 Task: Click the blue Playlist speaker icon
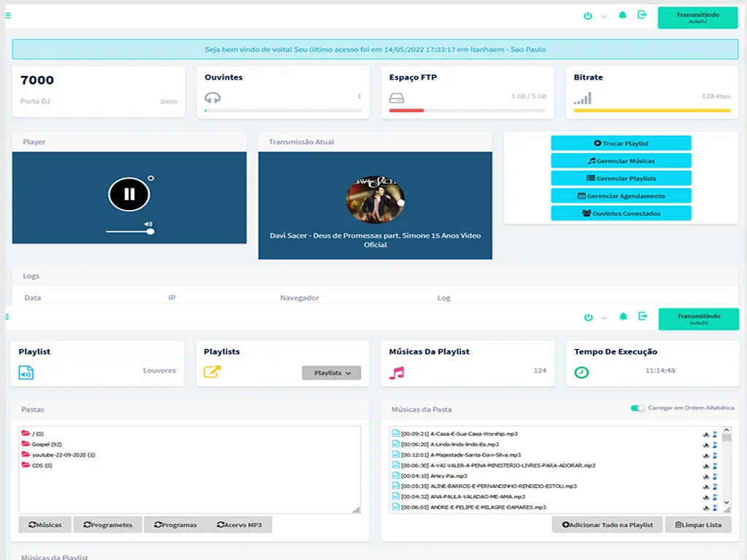(x=26, y=373)
